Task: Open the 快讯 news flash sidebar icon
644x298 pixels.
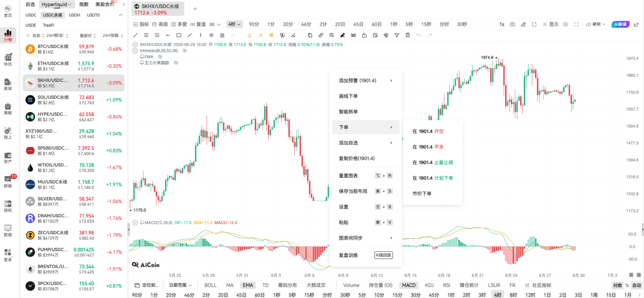Action: [x=8, y=60]
